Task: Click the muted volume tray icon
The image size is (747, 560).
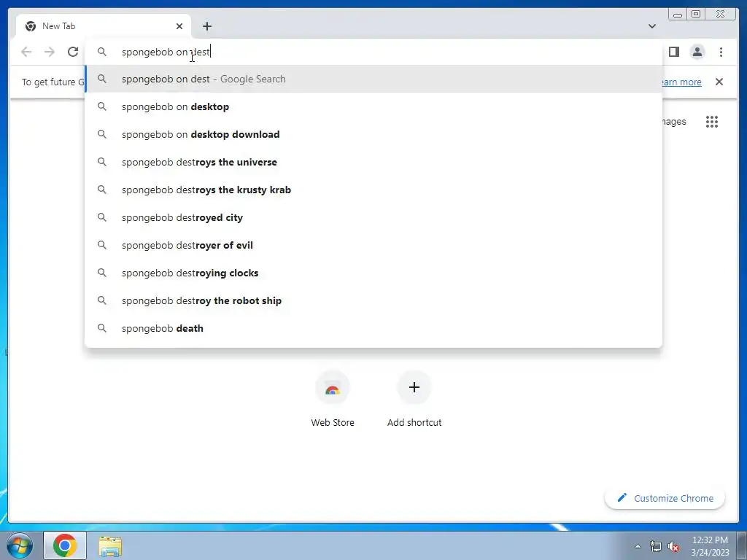Action: [x=673, y=546]
